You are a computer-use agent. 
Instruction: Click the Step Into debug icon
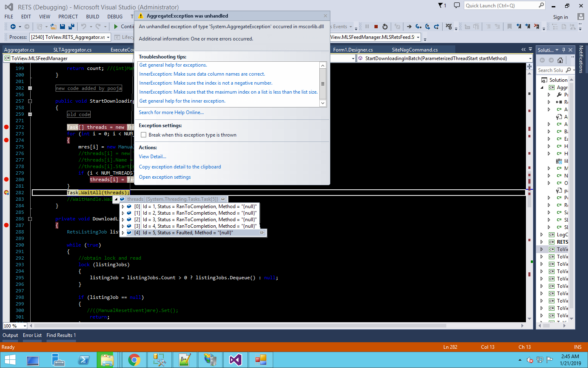pos(418,27)
